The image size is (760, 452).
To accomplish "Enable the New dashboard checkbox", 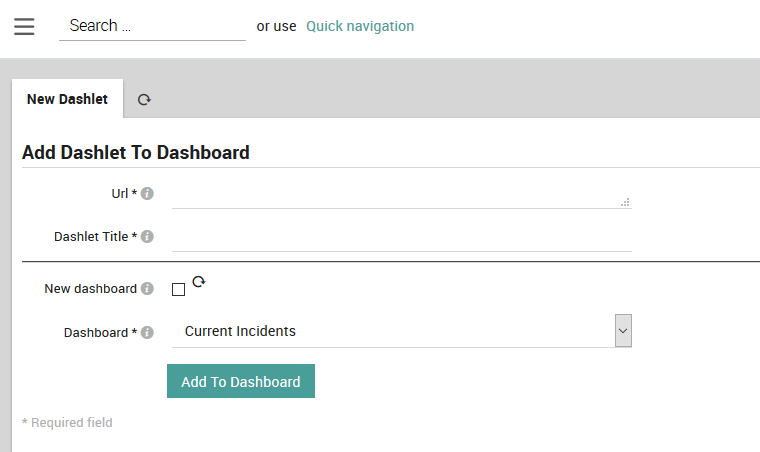I will point(179,290).
